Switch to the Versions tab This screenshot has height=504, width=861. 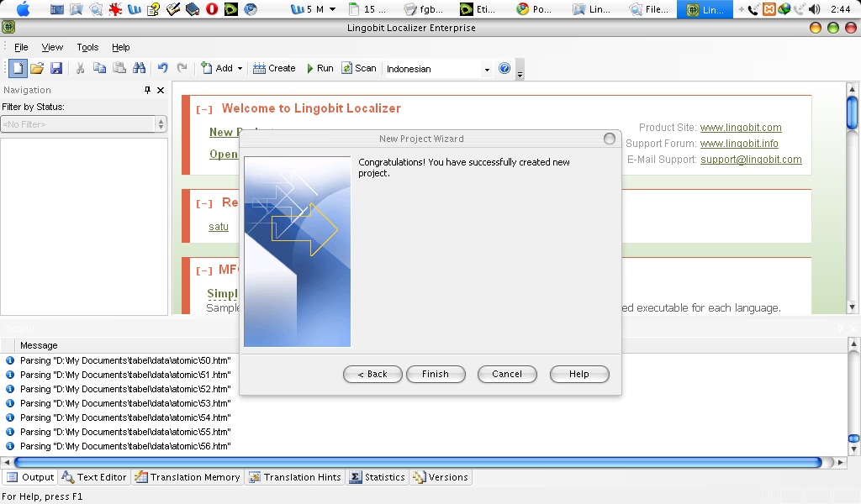pyautogui.click(x=441, y=477)
